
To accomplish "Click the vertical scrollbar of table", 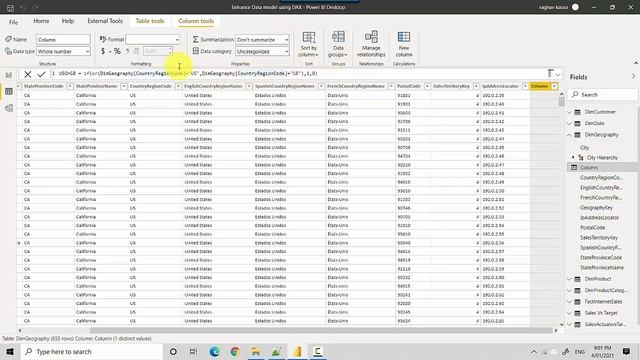I will (x=562, y=102).
